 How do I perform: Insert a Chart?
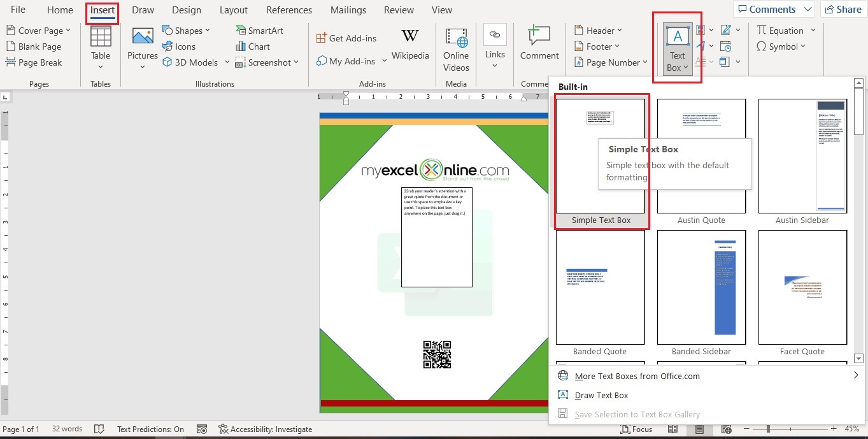click(x=253, y=47)
